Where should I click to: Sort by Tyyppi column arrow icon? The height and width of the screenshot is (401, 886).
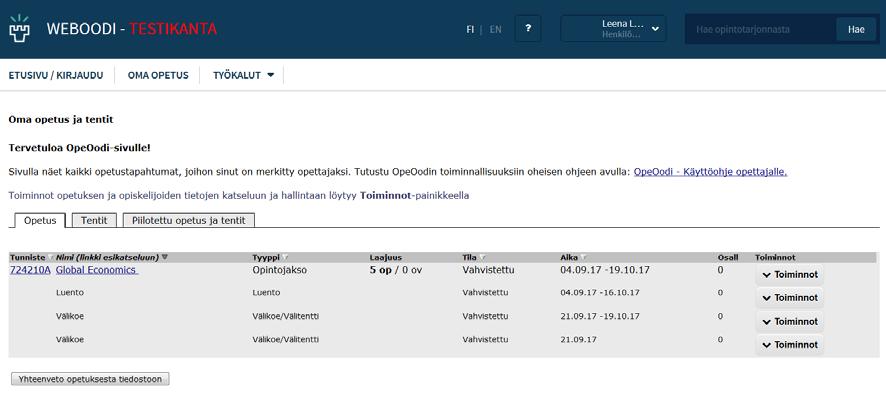[x=285, y=258]
